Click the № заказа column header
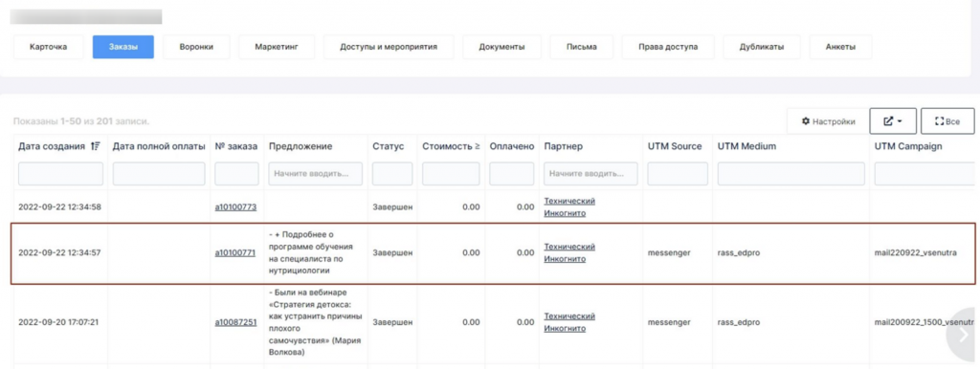980x369 pixels. tap(235, 146)
